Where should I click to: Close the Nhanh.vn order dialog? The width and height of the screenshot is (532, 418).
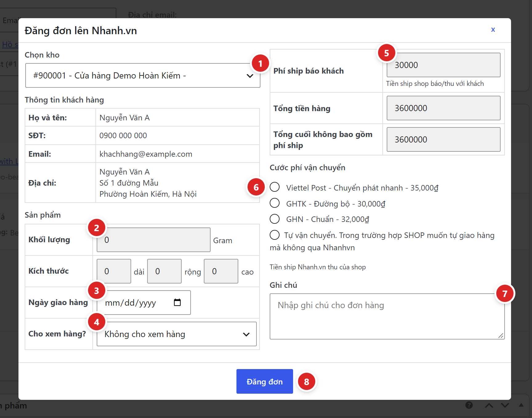pyautogui.click(x=493, y=30)
